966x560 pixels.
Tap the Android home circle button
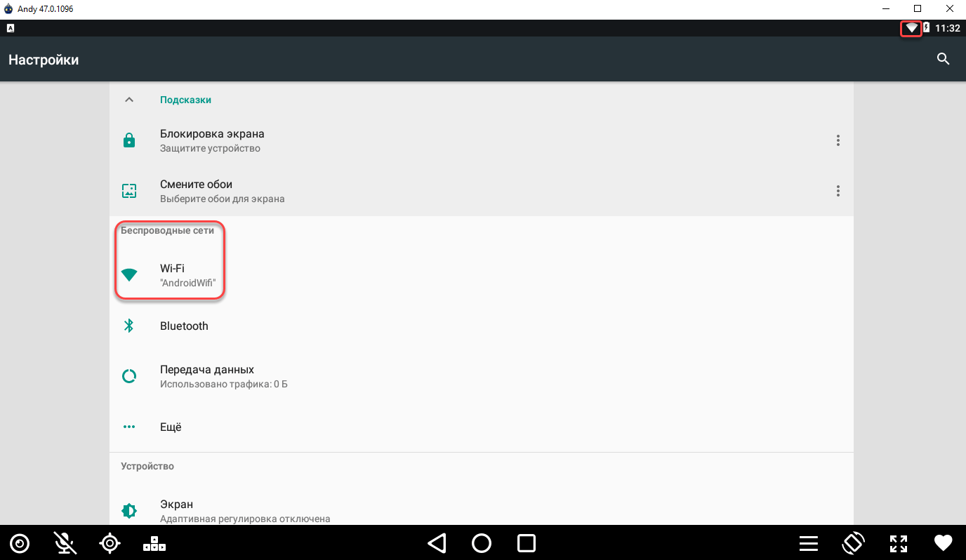click(482, 543)
